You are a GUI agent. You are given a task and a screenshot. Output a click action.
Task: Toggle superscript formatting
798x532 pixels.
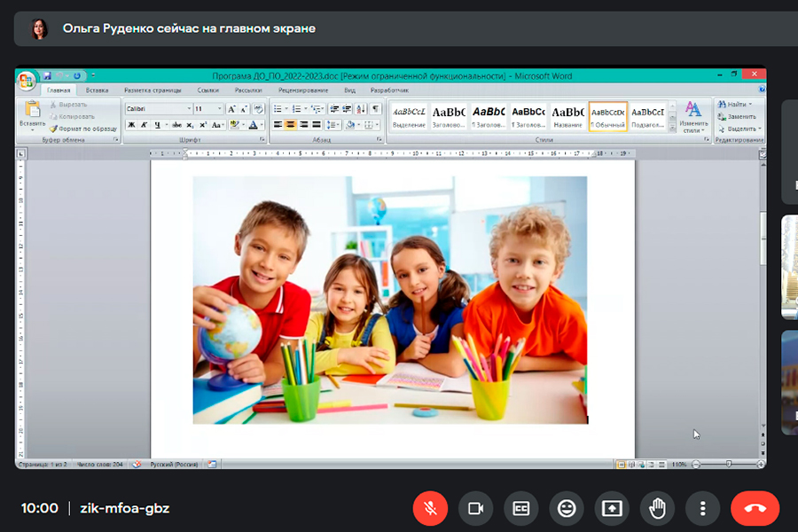tap(202, 125)
